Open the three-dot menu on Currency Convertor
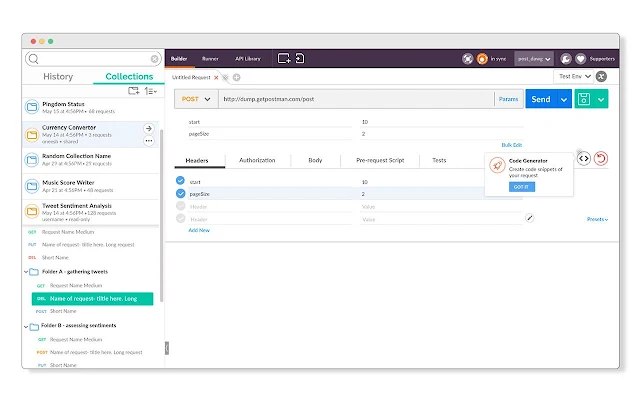 [149, 141]
